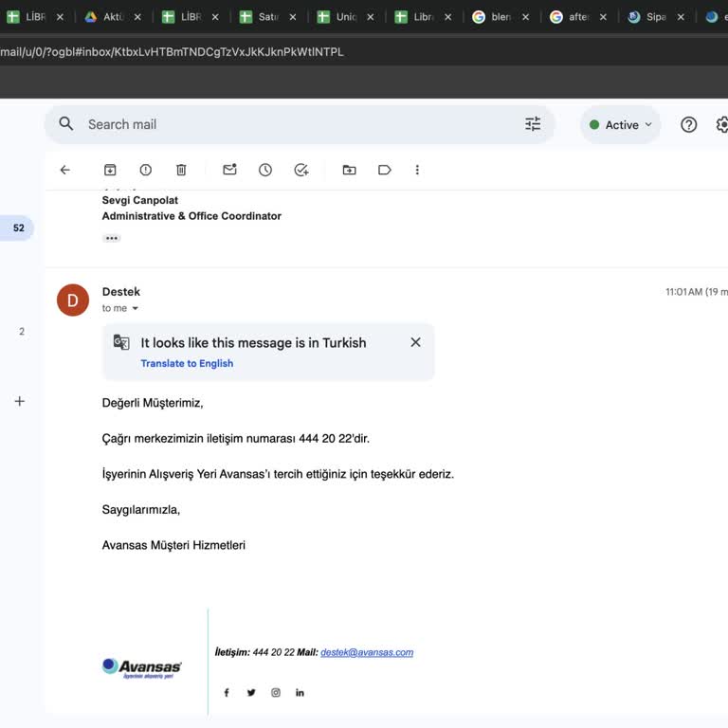
Task: Delete the email with trash icon
Action: pyautogui.click(x=181, y=170)
